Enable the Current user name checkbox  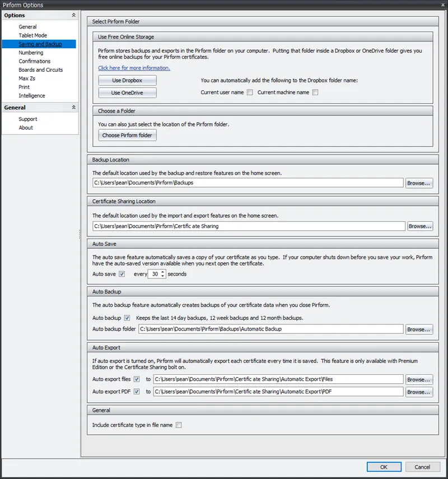[250, 92]
